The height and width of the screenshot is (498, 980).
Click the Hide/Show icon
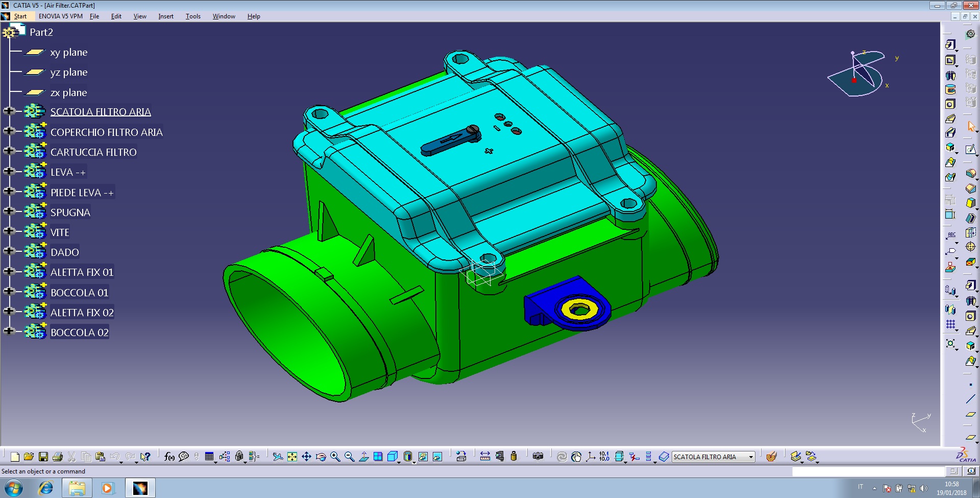coord(423,457)
